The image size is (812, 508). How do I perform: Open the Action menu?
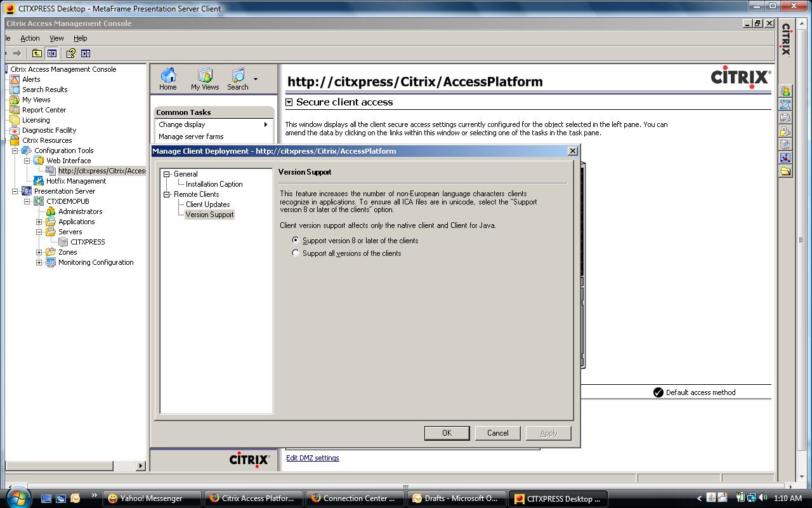(x=30, y=38)
